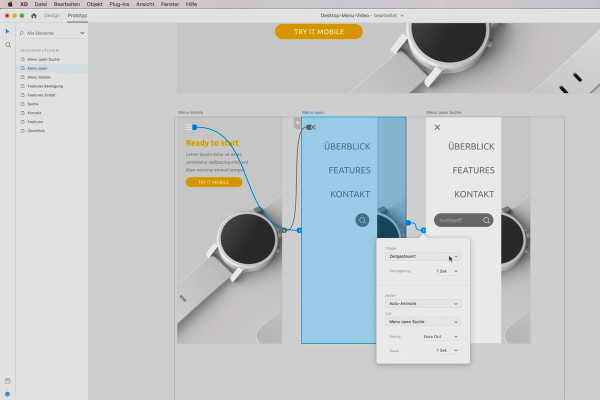Screen dimensions: 600x400
Task: Open the Hilfe menu
Action: (x=191, y=4)
